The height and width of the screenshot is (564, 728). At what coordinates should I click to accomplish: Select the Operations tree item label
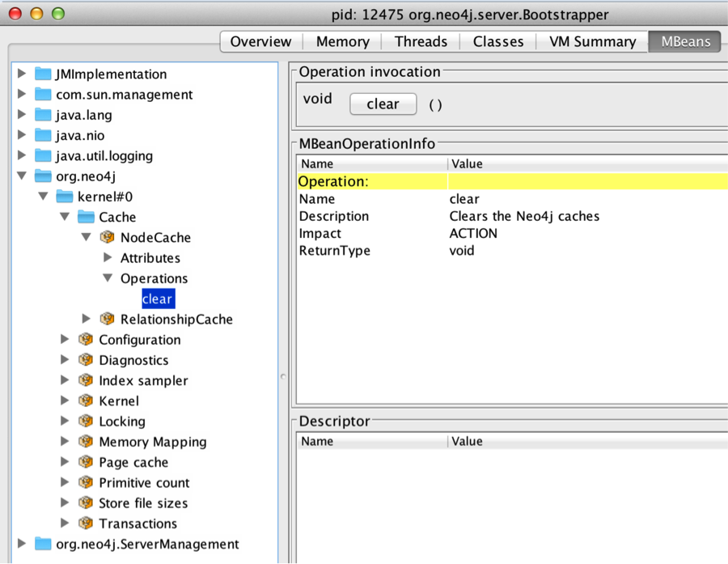[x=154, y=278]
